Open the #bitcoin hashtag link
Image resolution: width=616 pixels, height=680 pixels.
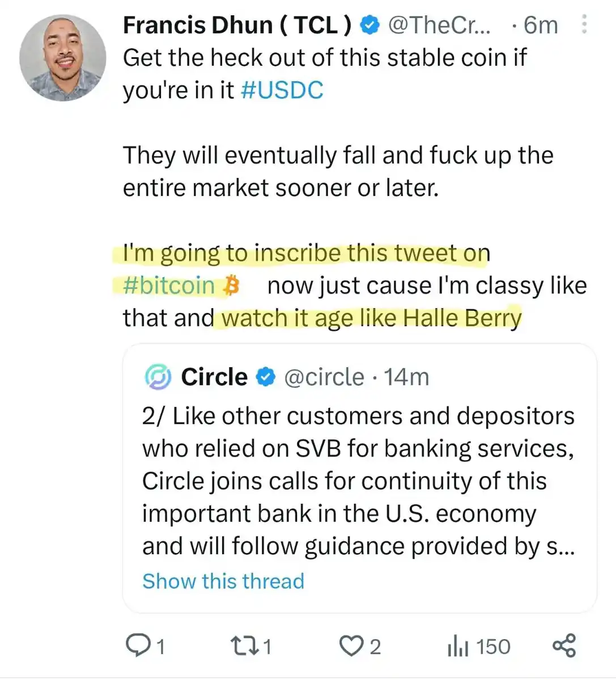pyautogui.click(x=169, y=285)
